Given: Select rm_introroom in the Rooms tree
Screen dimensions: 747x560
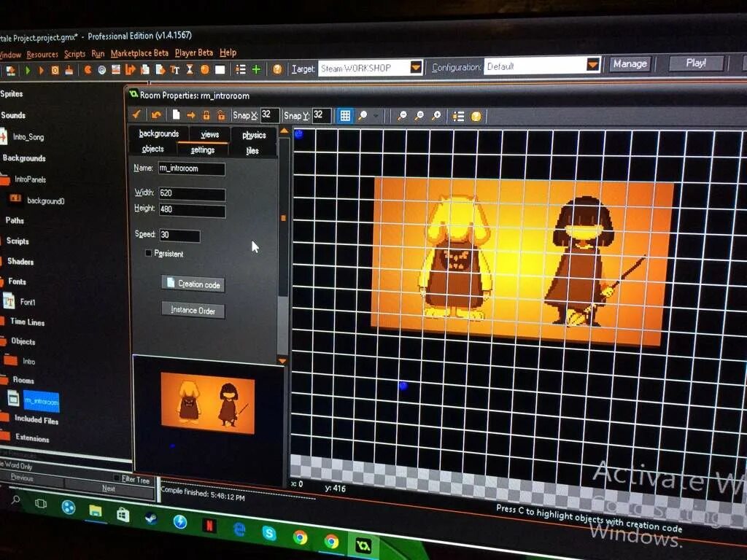Looking at the screenshot, I should (42, 402).
